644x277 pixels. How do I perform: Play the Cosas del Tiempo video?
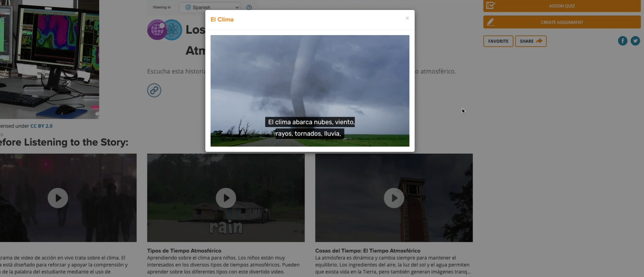[x=394, y=198]
